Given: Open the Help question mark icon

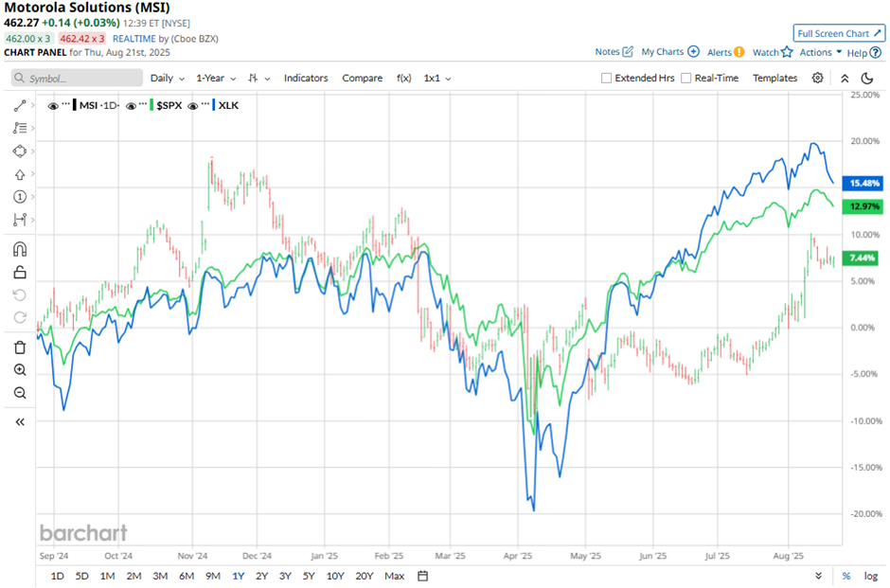Looking at the screenshot, I should coord(876,53).
